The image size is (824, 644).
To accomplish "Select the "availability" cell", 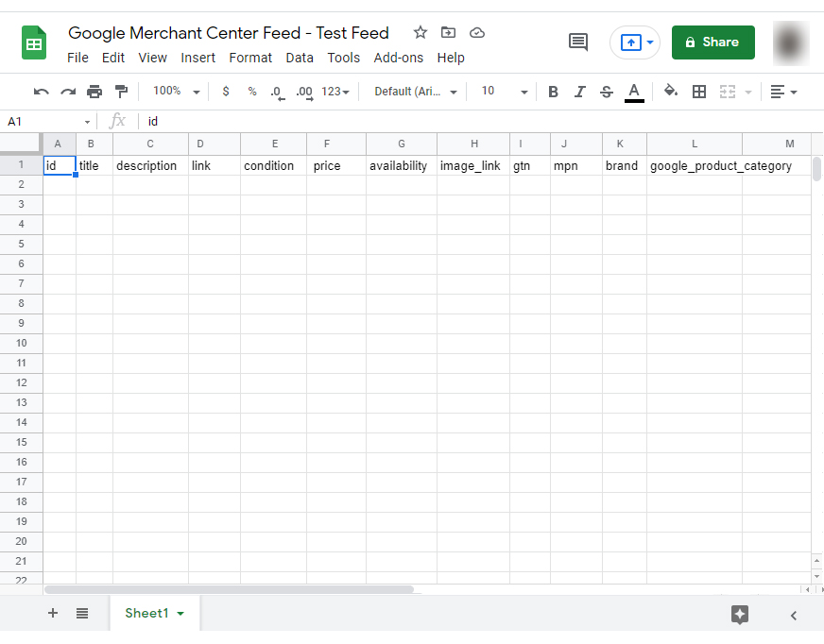I will (x=401, y=165).
